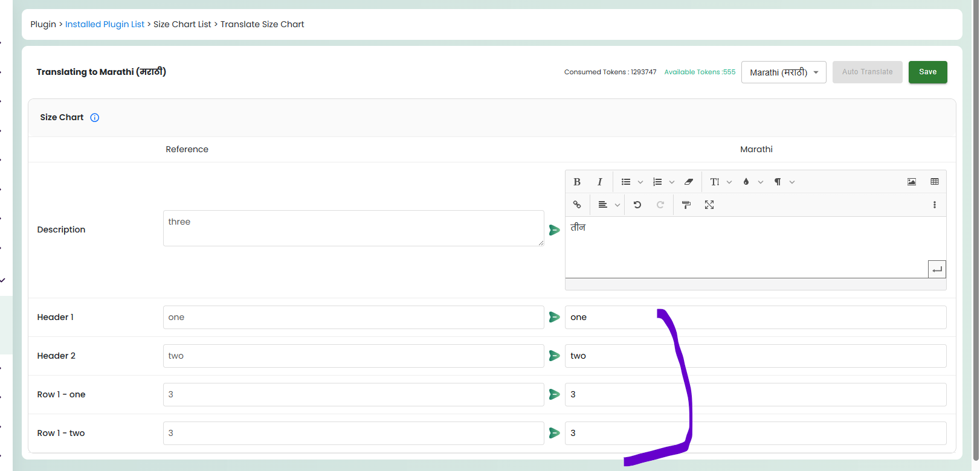Click Marathi description editor text area
This screenshot has height=471, width=980.
point(755,247)
